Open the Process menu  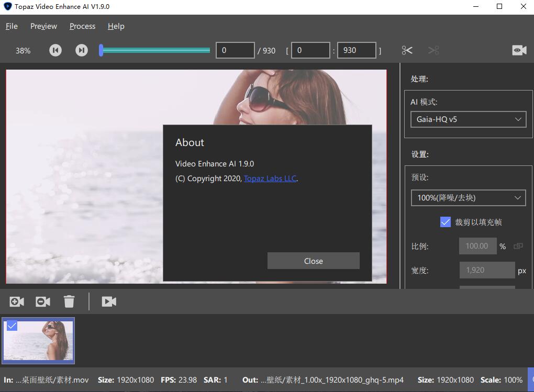coord(82,26)
